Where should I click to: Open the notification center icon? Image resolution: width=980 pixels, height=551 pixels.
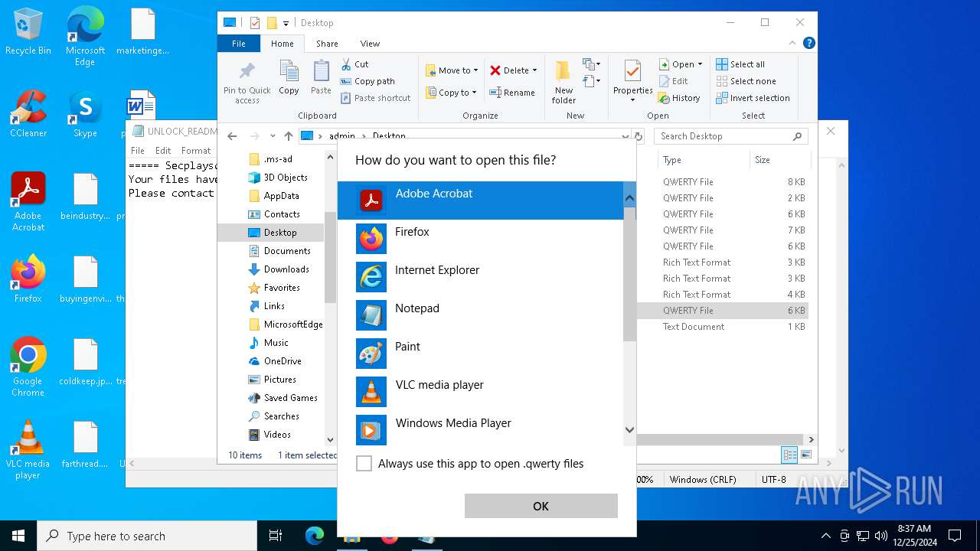pyautogui.click(x=955, y=536)
